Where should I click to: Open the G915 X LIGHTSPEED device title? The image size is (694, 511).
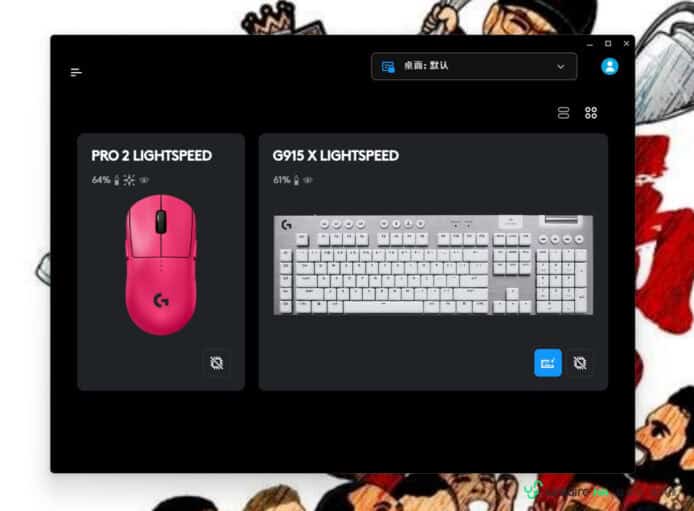tap(335, 156)
